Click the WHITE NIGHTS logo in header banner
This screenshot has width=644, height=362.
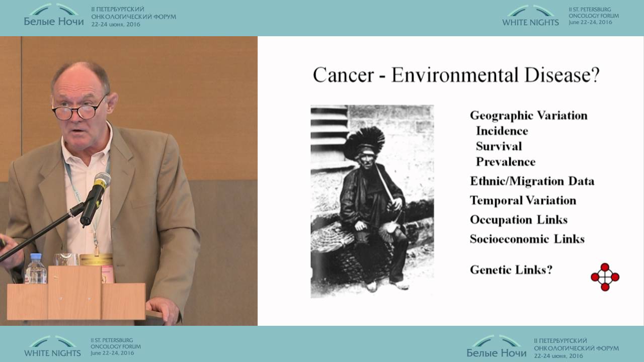(530, 16)
